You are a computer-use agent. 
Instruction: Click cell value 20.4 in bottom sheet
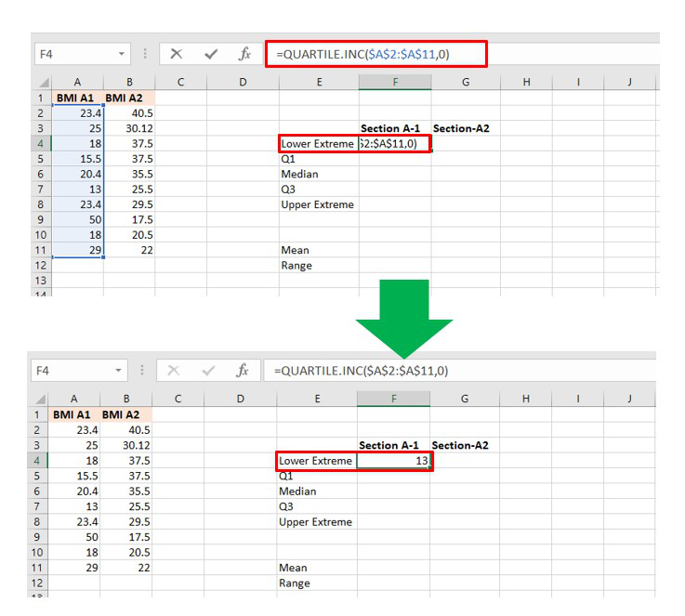(x=87, y=491)
